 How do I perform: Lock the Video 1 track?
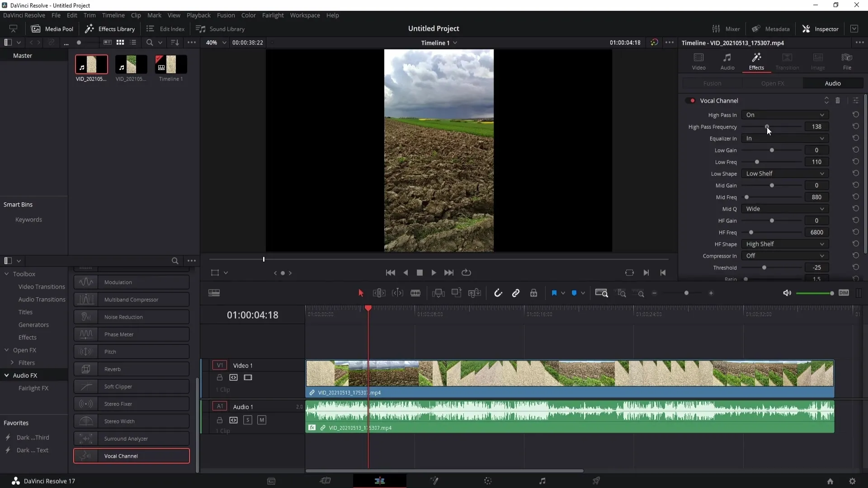220,377
